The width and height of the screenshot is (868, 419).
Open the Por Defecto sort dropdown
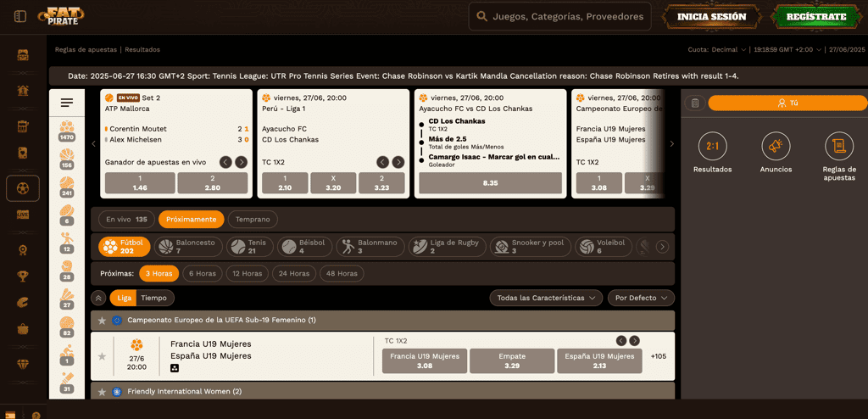(641, 298)
